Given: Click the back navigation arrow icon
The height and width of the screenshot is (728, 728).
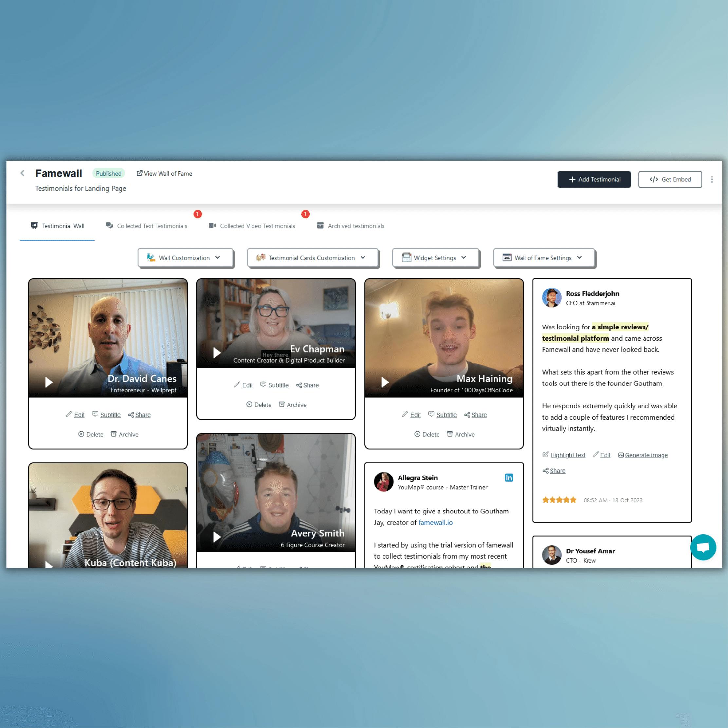Looking at the screenshot, I should (x=23, y=173).
